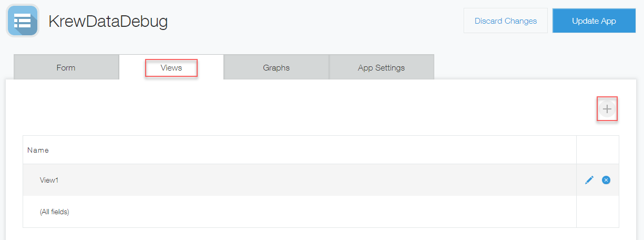
Task: Select the (All fields) view entry
Action: point(55,212)
